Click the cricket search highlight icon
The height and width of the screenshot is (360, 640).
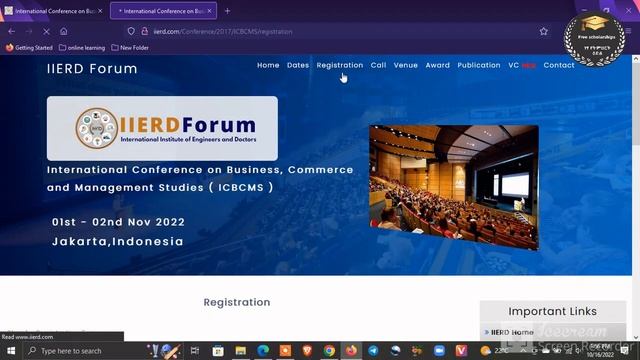[164, 351]
